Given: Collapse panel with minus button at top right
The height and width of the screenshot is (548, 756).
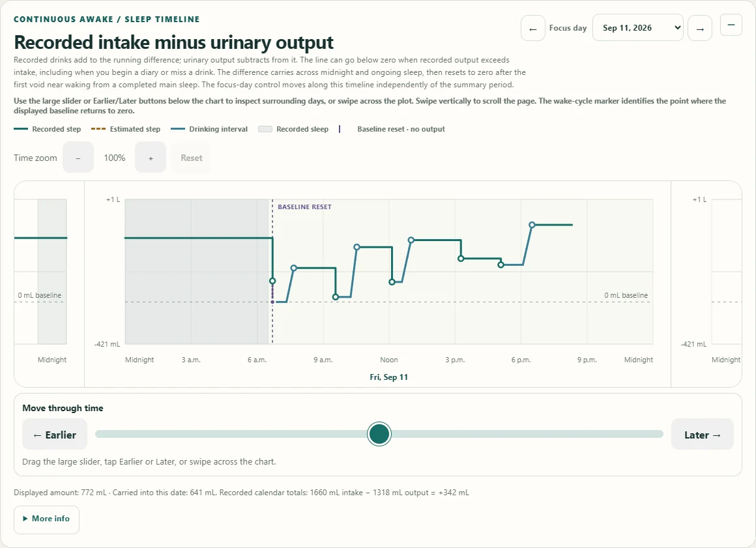Looking at the screenshot, I should (x=731, y=25).
